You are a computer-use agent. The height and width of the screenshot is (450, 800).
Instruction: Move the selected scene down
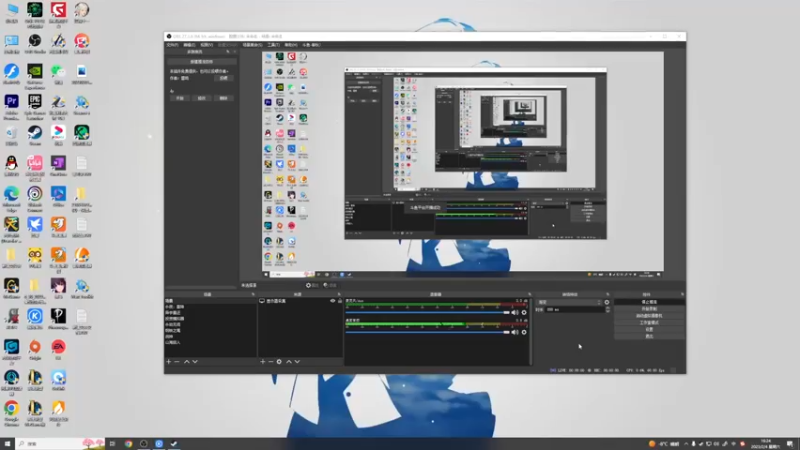(x=195, y=362)
